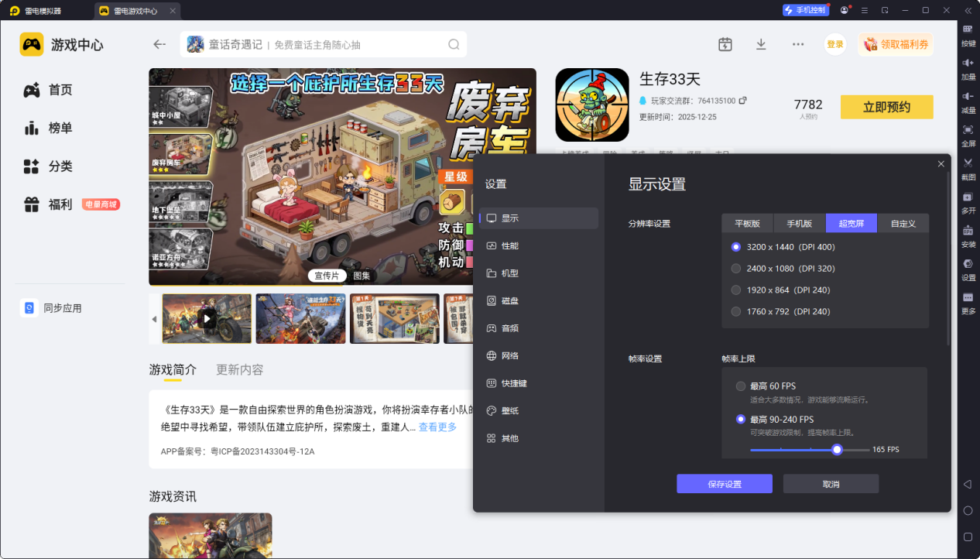The image size is (980, 559).
Task: Click 立即预约 reserve now button
Action: (887, 107)
